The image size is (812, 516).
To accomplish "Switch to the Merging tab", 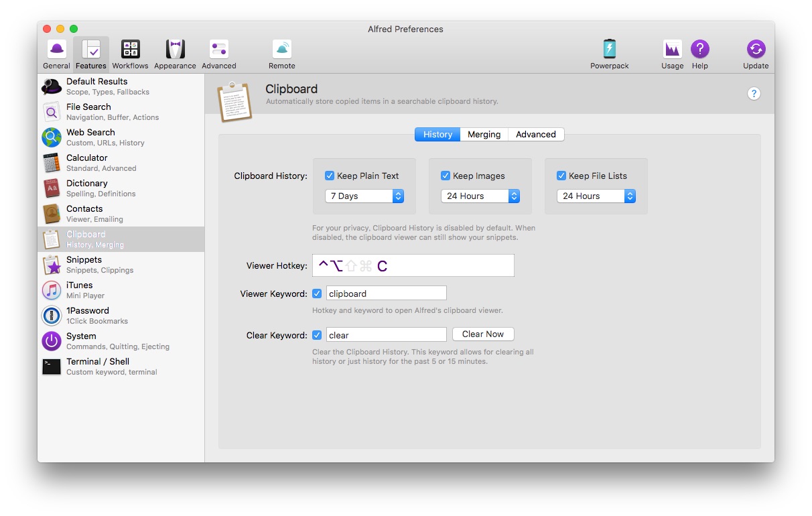I will (484, 135).
